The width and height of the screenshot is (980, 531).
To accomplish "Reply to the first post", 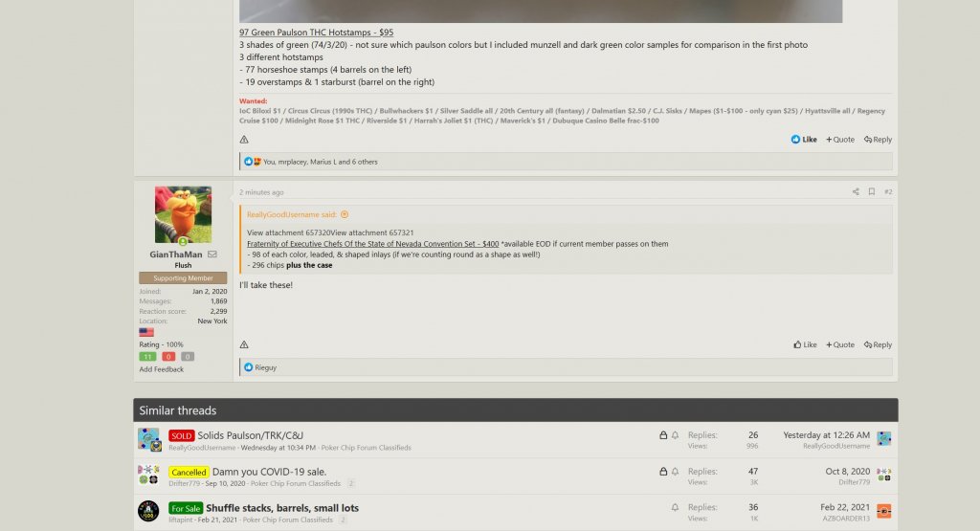I will point(879,140).
